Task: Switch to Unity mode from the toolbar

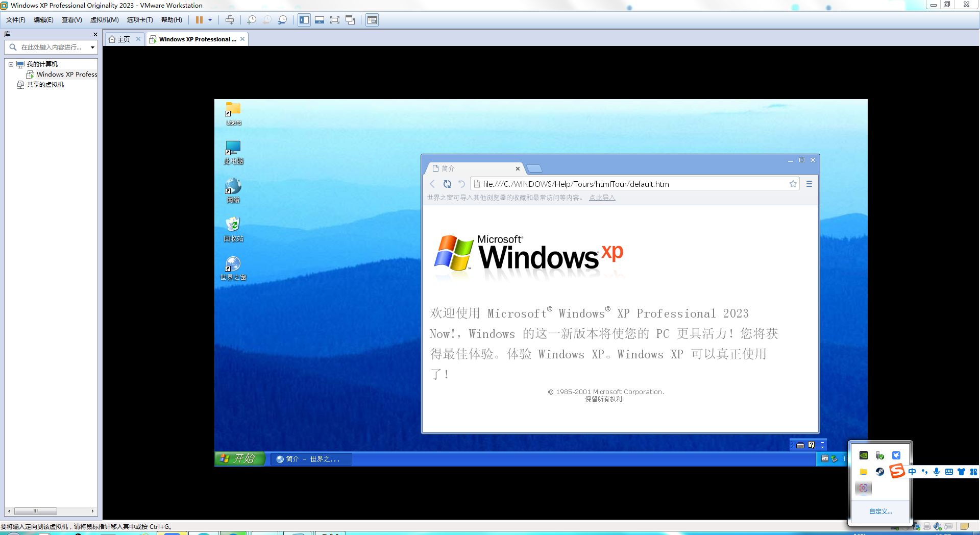Action: [x=350, y=20]
